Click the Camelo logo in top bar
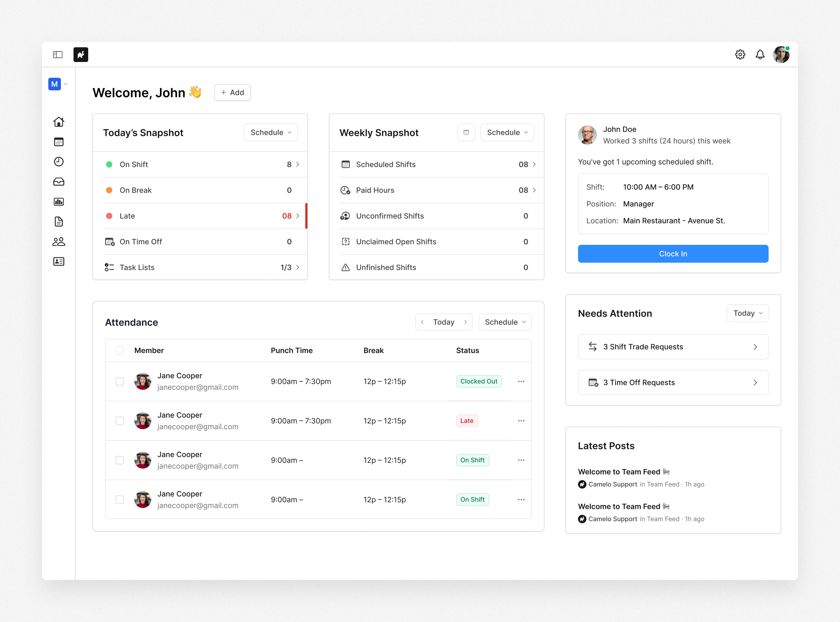The width and height of the screenshot is (840, 622). (81, 55)
